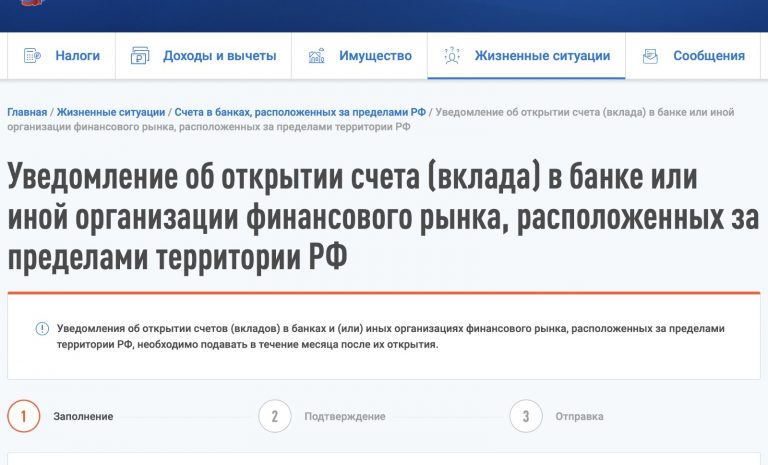This screenshot has height=465, width=768.
Task: Click the Имущество house icon
Action: coord(316,56)
